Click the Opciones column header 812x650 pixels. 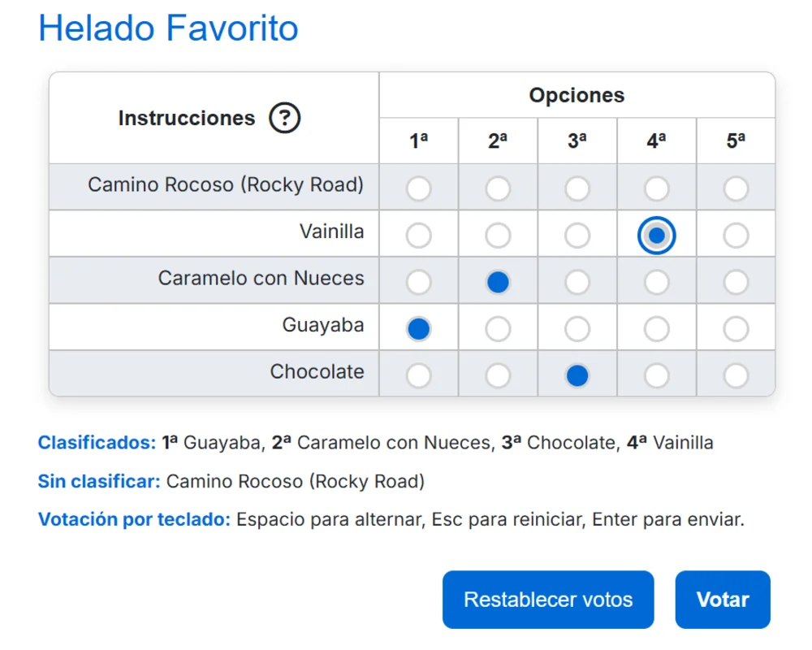(577, 94)
